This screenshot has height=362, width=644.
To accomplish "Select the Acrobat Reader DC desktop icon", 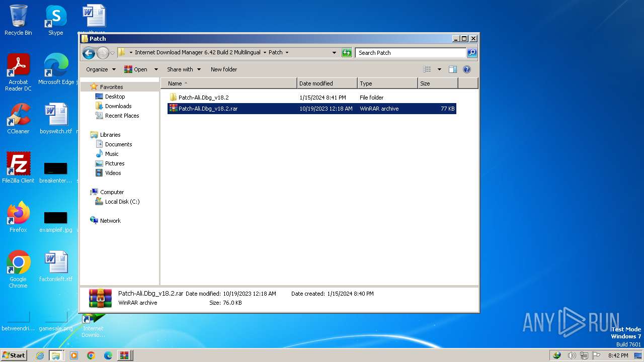I will [18, 72].
